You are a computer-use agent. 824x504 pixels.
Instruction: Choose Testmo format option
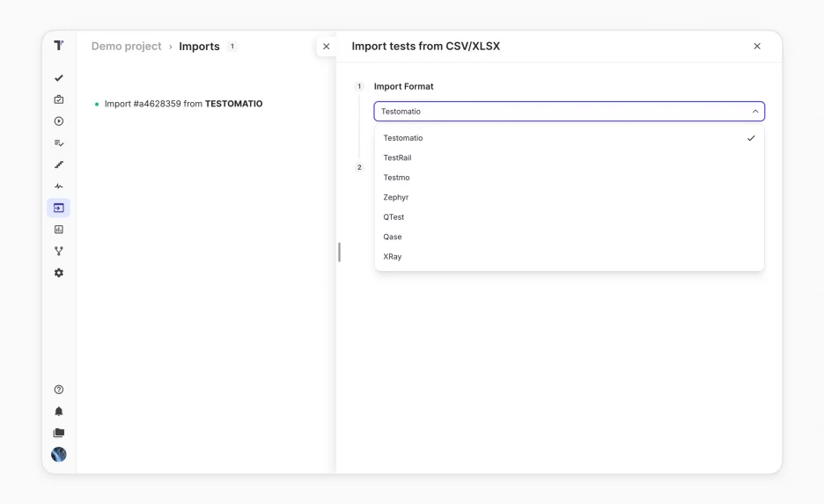pos(569,178)
